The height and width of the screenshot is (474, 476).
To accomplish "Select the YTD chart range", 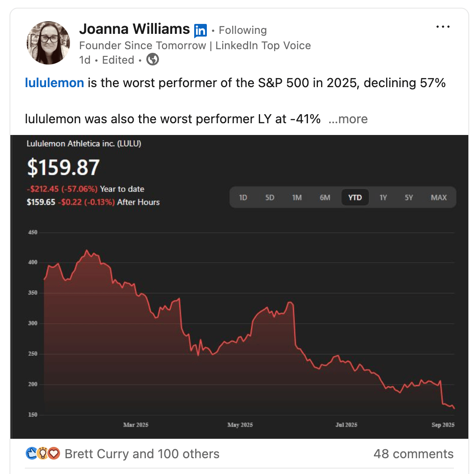I will click(355, 197).
